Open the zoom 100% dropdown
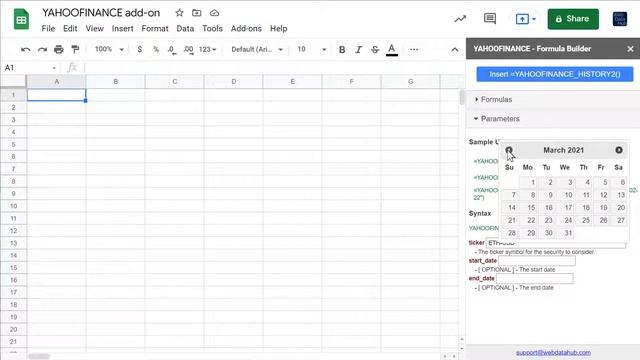 (x=109, y=49)
